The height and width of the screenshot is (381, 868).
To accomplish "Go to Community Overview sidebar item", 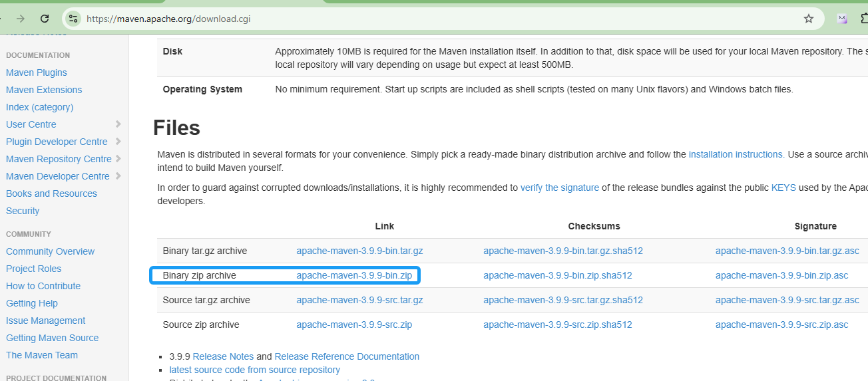I will tap(51, 251).
